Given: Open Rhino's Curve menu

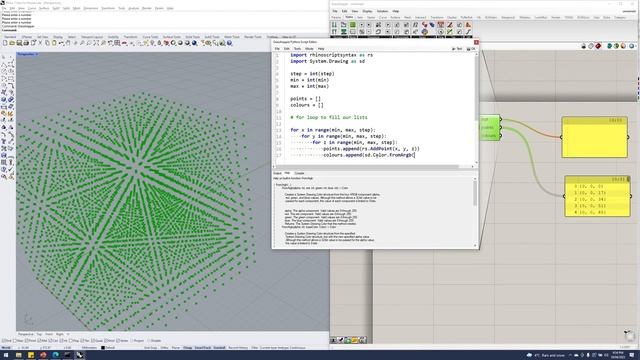Looking at the screenshot, I should [x=32, y=8].
